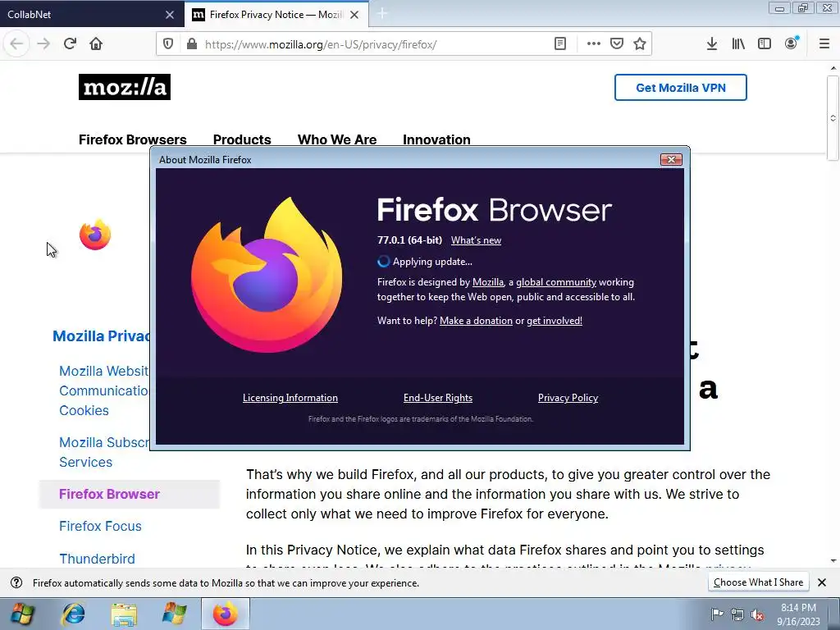The image size is (840, 630).
Task: Bookmark this page with the star
Action: click(x=640, y=44)
